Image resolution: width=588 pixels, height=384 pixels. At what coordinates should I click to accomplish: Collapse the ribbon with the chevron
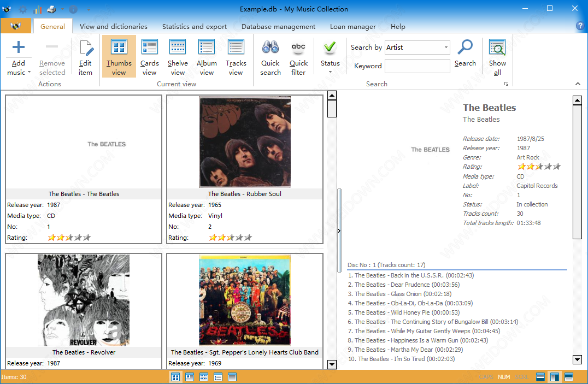click(x=578, y=84)
